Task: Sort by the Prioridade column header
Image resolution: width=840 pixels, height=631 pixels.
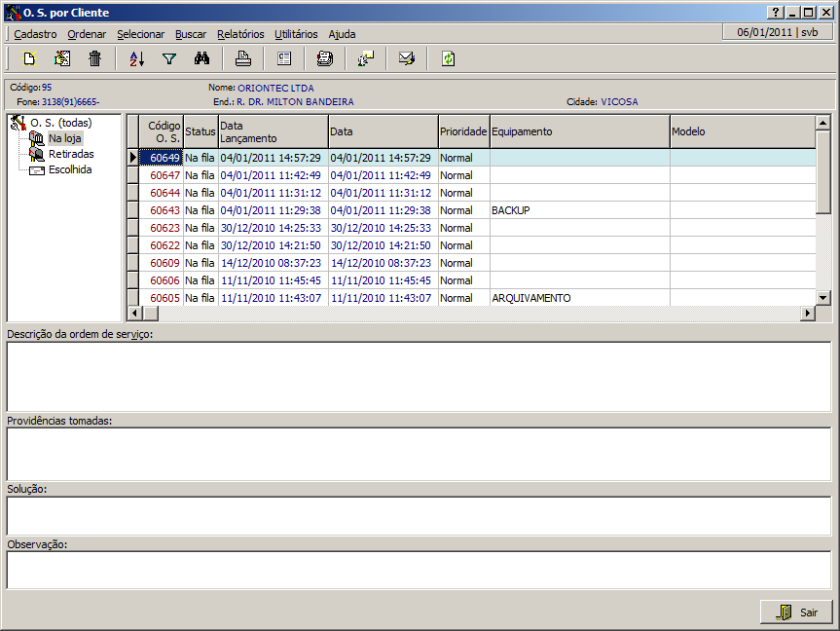Action: click(x=463, y=131)
